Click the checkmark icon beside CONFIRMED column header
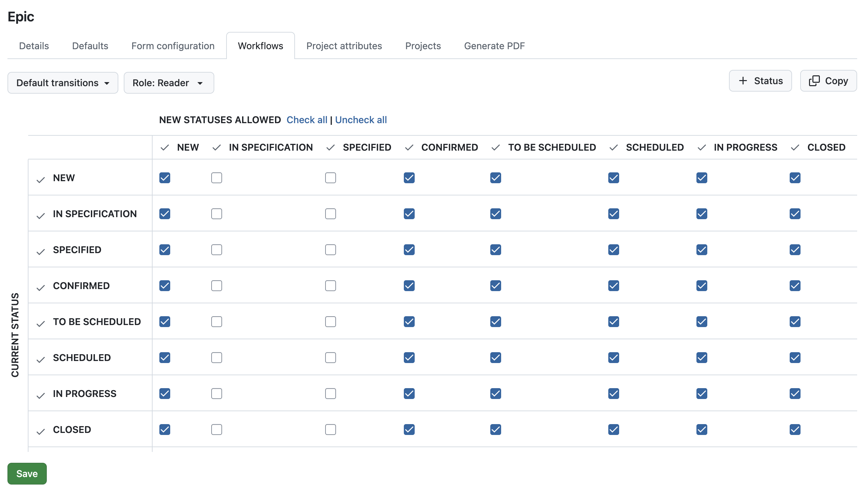868x494 pixels. pos(409,148)
